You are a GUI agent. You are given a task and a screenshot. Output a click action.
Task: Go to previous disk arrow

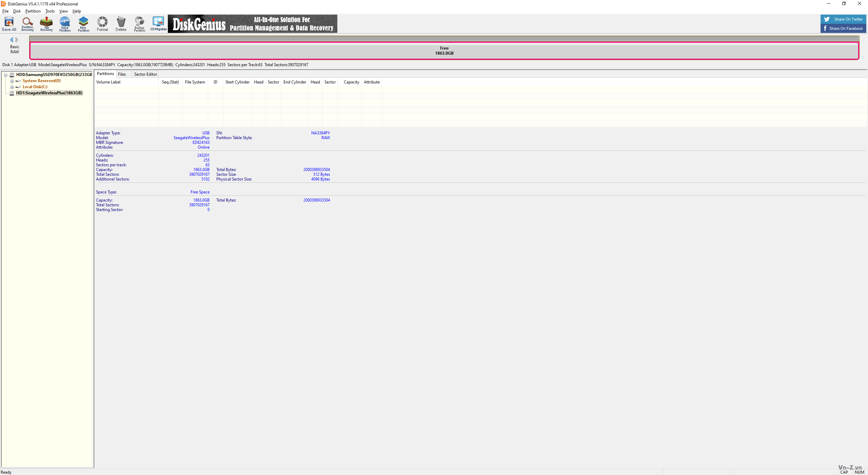[12, 40]
